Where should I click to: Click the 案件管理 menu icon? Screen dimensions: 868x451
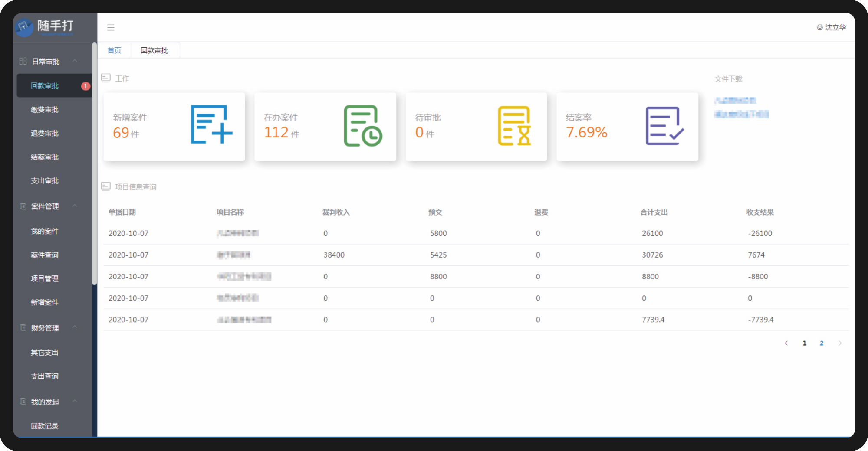(x=23, y=206)
